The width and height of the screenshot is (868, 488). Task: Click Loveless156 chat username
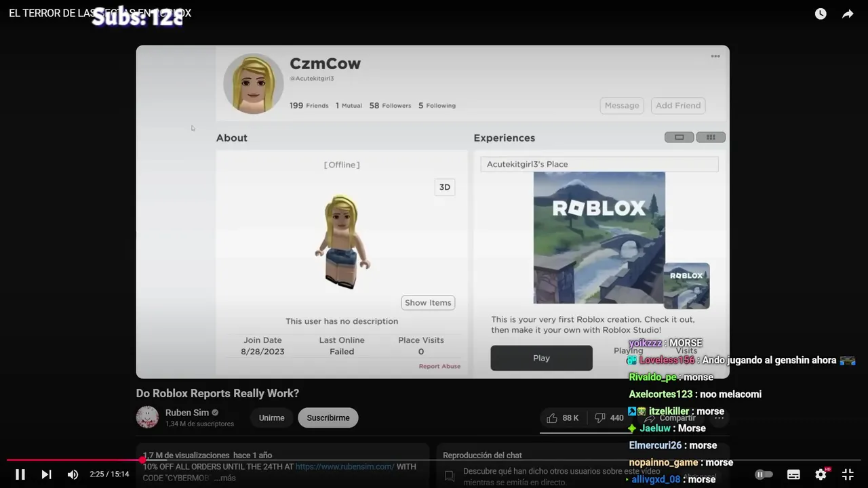667,361
